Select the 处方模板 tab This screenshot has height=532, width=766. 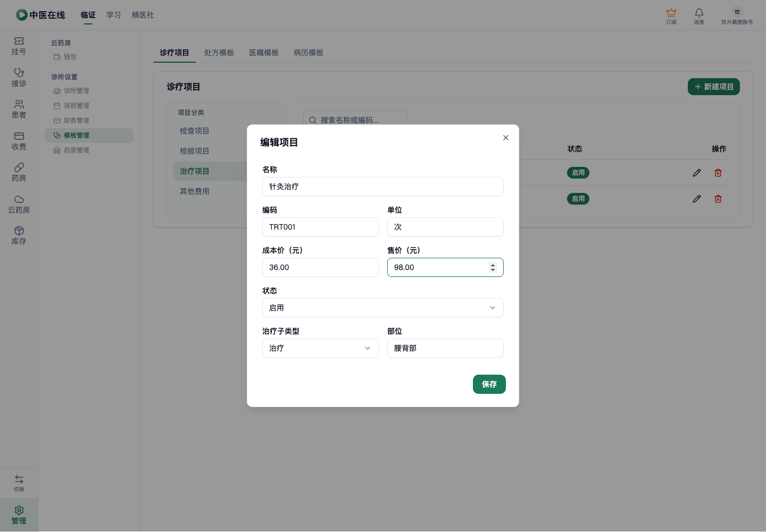pos(219,53)
